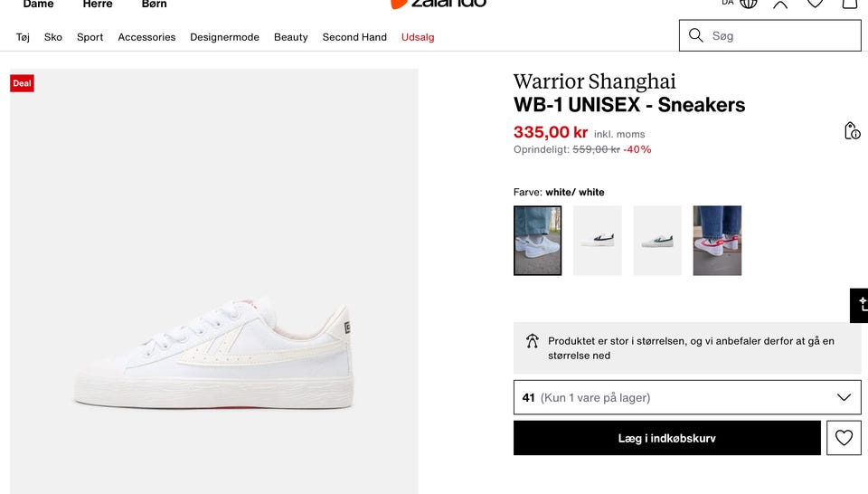Click the Søg search input field
Screen dimensions: 868x494
click(x=782, y=35)
